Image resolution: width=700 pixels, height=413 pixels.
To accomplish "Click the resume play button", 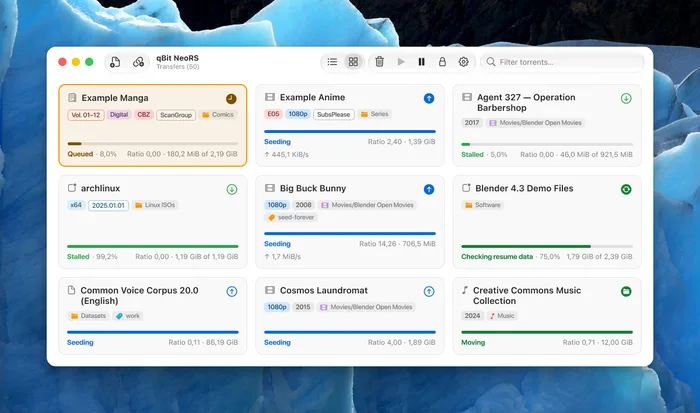I will 401,62.
